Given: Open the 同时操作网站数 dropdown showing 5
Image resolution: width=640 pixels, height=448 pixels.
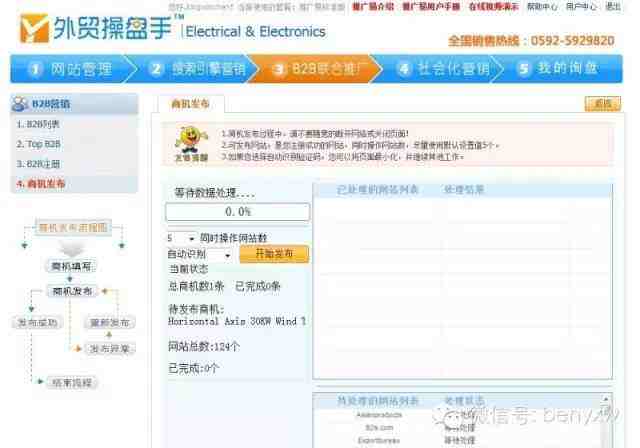Looking at the screenshot, I should (x=181, y=238).
